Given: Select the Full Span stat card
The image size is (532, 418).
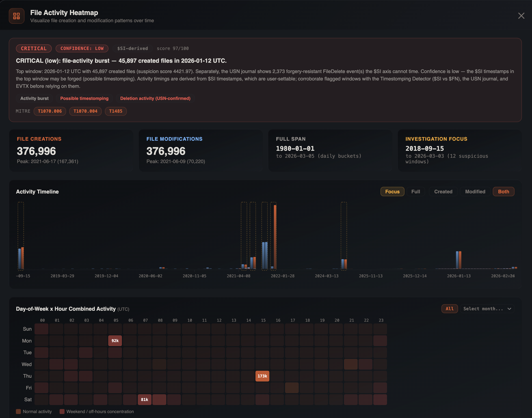Looking at the screenshot, I should (x=330, y=150).
